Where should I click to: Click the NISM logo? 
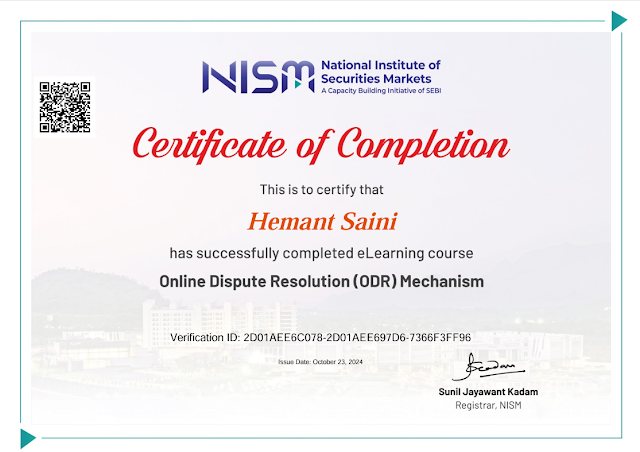click(258, 77)
